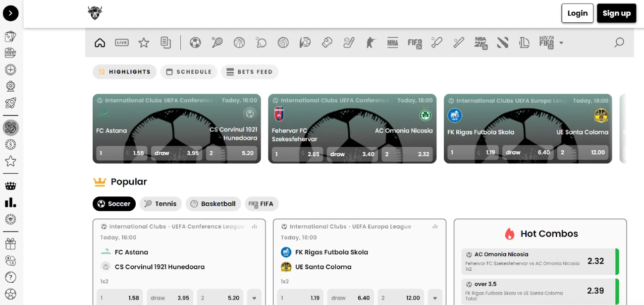Expand the left sidebar with arrow button

click(11, 13)
